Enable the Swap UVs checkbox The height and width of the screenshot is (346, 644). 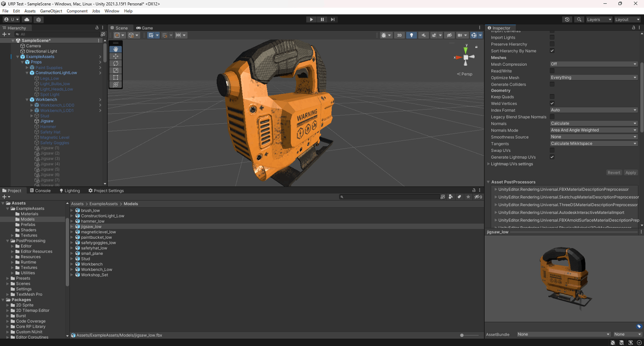point(552,150)
